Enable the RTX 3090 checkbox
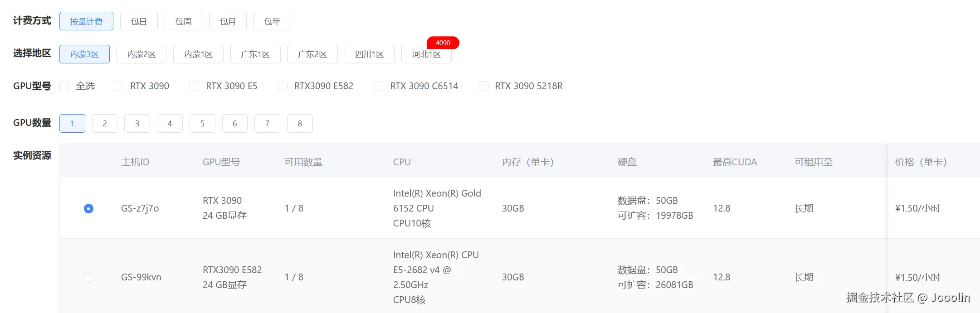980x313 pixels. coord(119,86)
